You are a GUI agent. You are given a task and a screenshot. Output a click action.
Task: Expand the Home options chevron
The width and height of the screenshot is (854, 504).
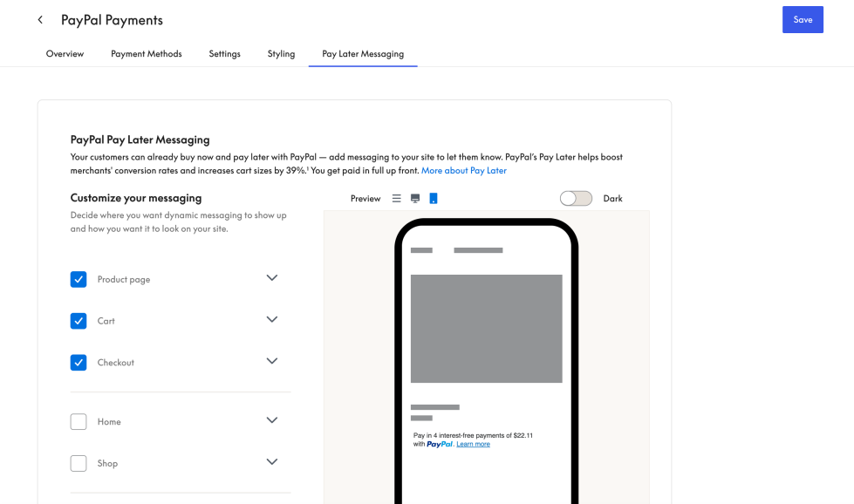[272, 420]
